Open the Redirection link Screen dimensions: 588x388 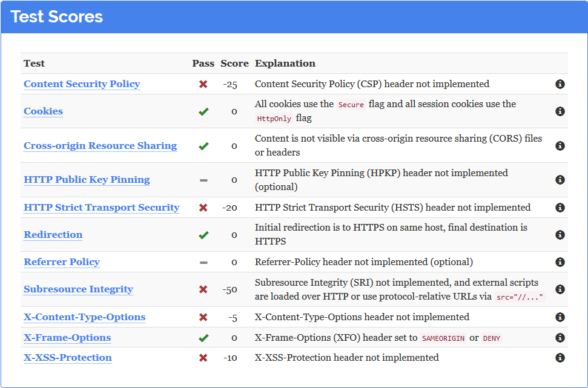pyautogui.click(x=53, y=235)
